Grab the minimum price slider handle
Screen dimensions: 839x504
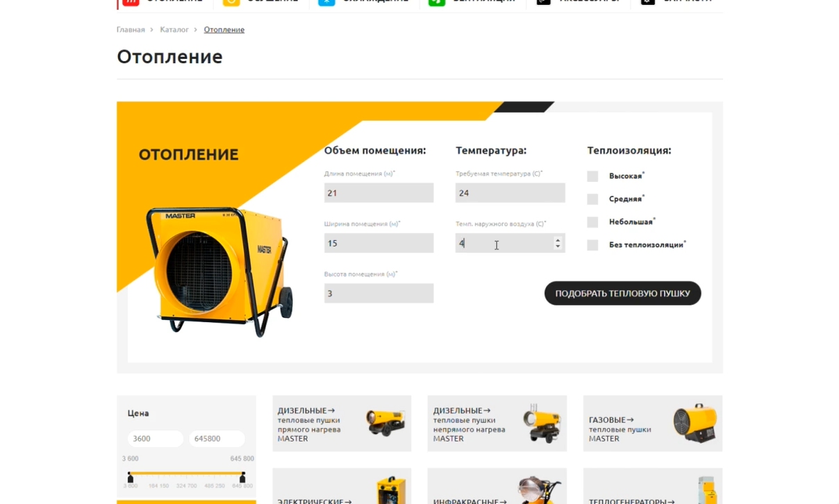point(130,477)
